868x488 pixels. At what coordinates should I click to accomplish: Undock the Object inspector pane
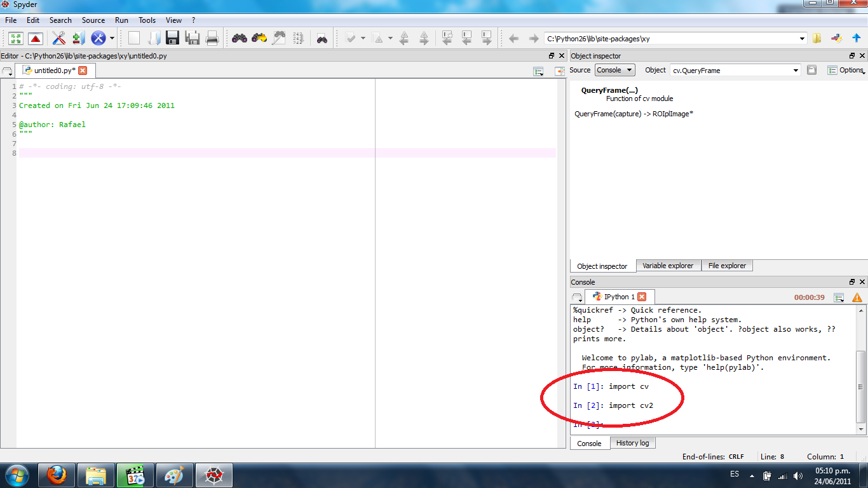click(x=852, y=56)
